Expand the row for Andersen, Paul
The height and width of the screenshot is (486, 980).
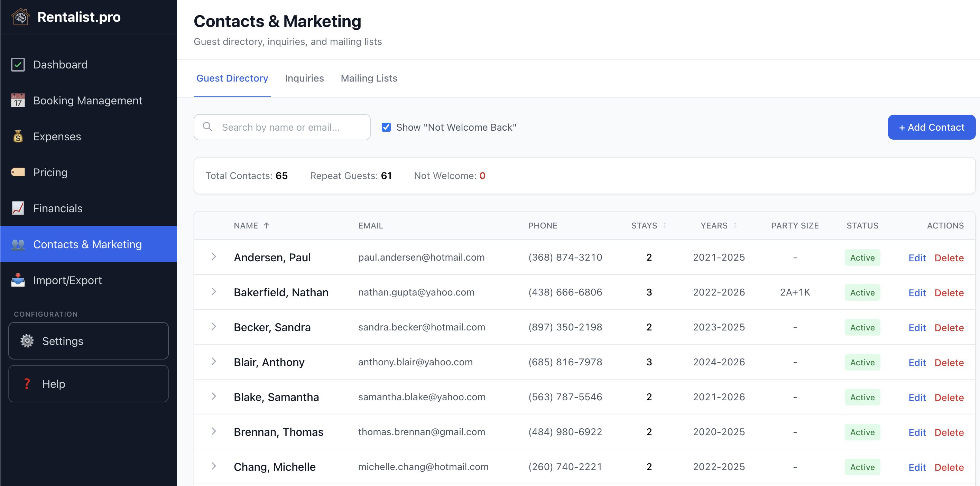(214, 257)
